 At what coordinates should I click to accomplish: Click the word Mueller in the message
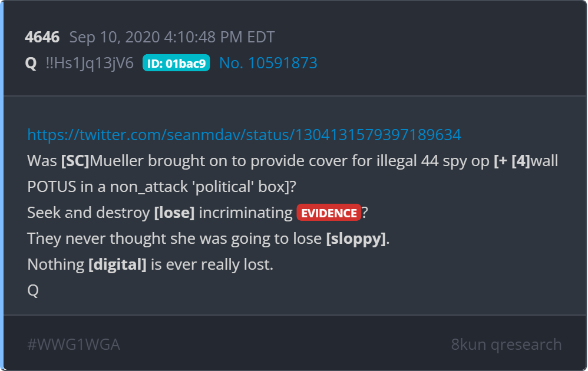click(117, 161)
